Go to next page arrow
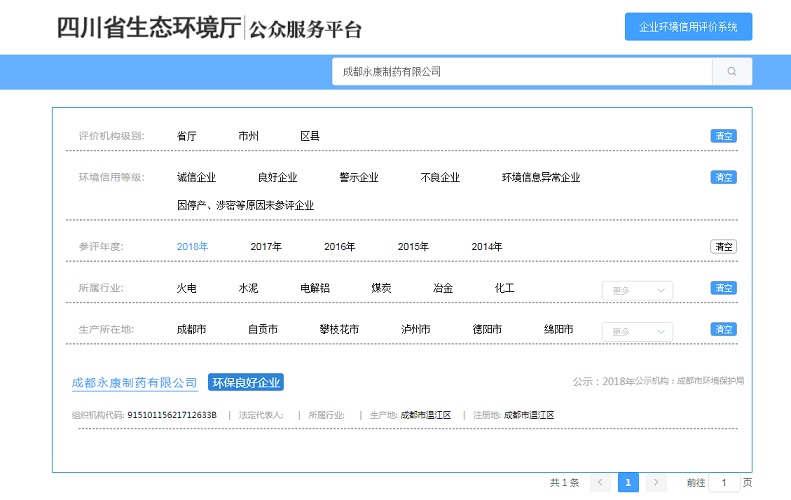This screenshot has width=791, height=500. 656,483
